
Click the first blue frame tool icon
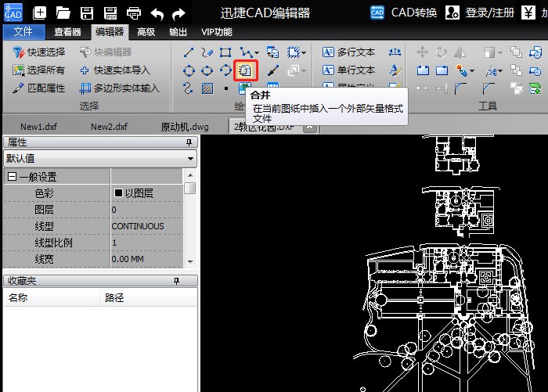(423, 71)
